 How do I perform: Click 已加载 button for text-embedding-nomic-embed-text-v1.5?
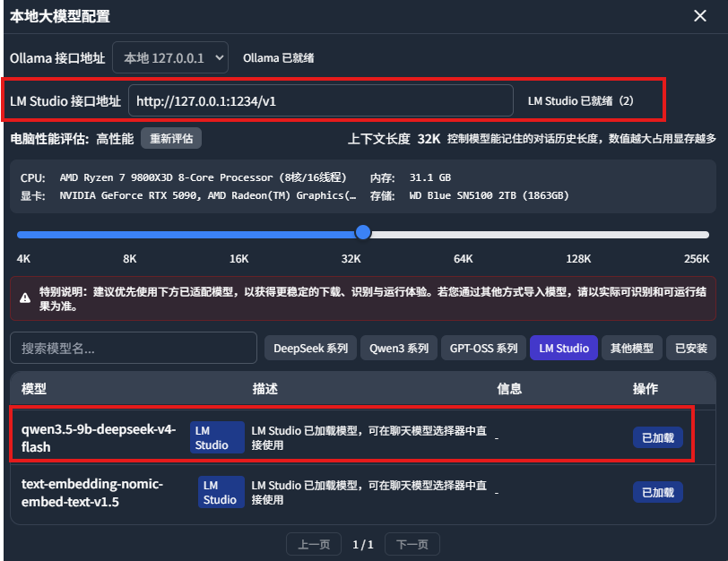657,492
